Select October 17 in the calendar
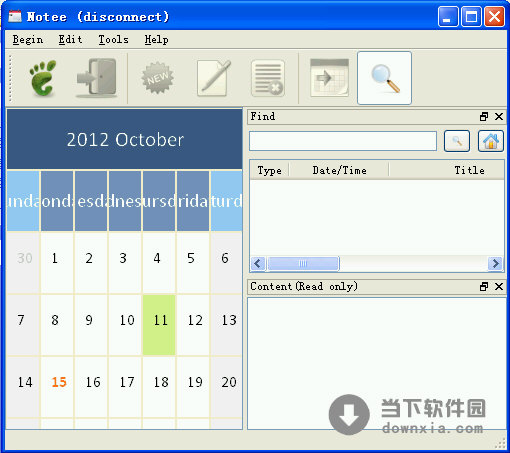Image resolution: width=510 pixels, height=453 pixels. [x=125, y=387]
